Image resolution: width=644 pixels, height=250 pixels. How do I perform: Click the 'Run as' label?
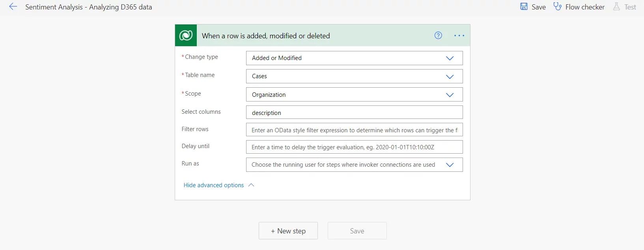click(x=190, y=164)
